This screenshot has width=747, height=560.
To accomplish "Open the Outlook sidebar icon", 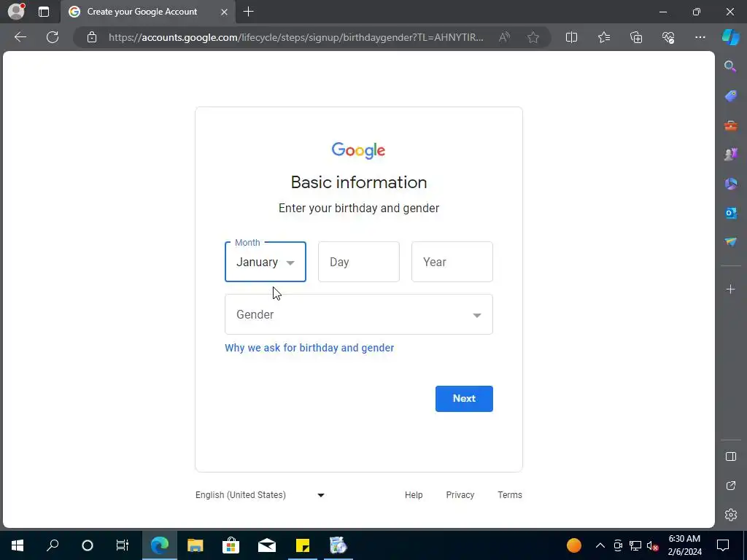I will pos(730,213).
